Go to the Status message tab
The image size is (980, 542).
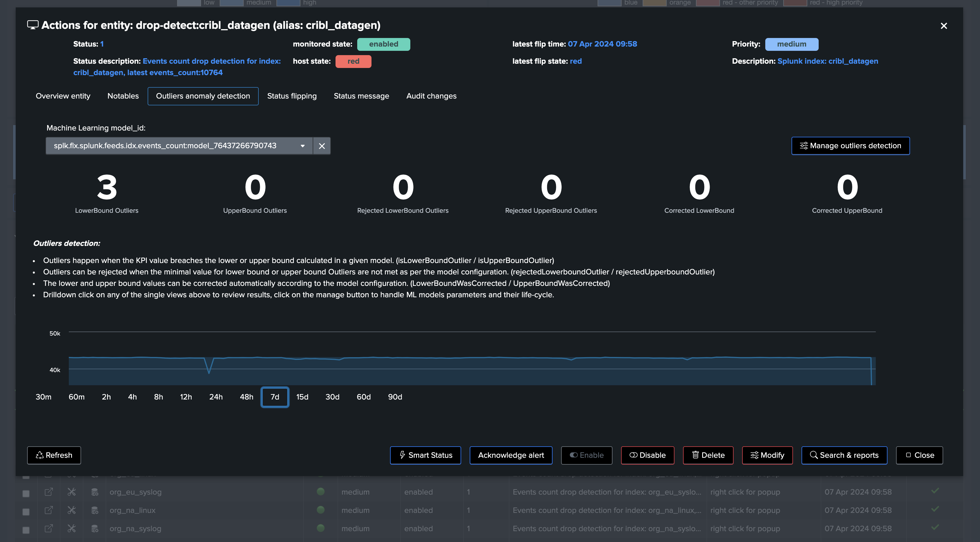pyautogui.click(x=362, y=96)
